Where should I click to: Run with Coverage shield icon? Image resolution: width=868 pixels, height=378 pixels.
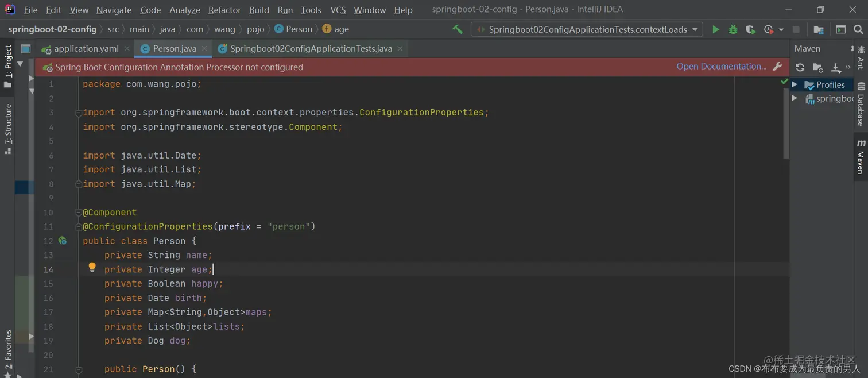(750, 29)
